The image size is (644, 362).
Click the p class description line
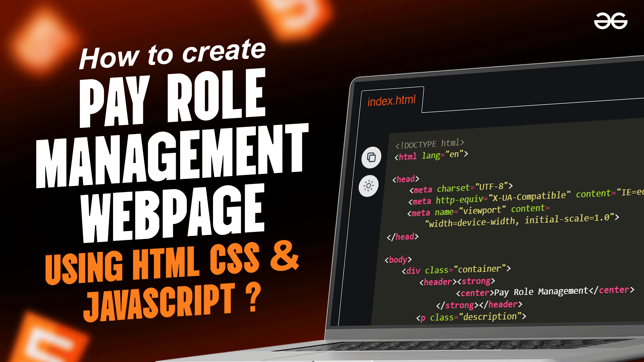tap(471, 317)
